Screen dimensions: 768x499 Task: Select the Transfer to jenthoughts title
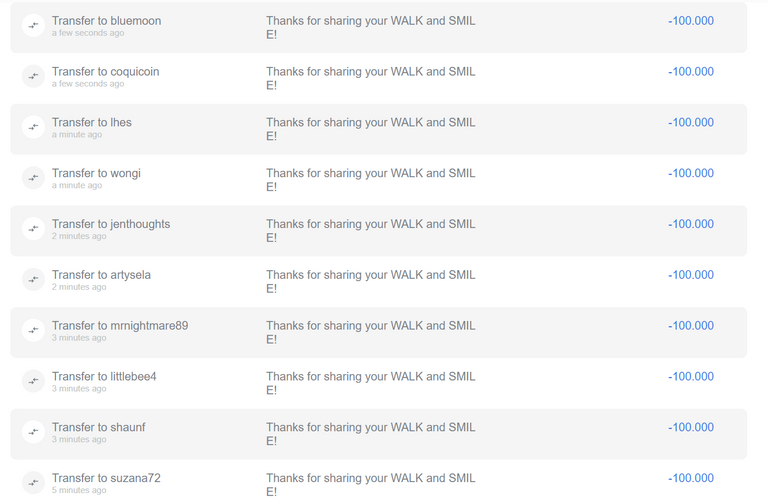tap(111, 224)
